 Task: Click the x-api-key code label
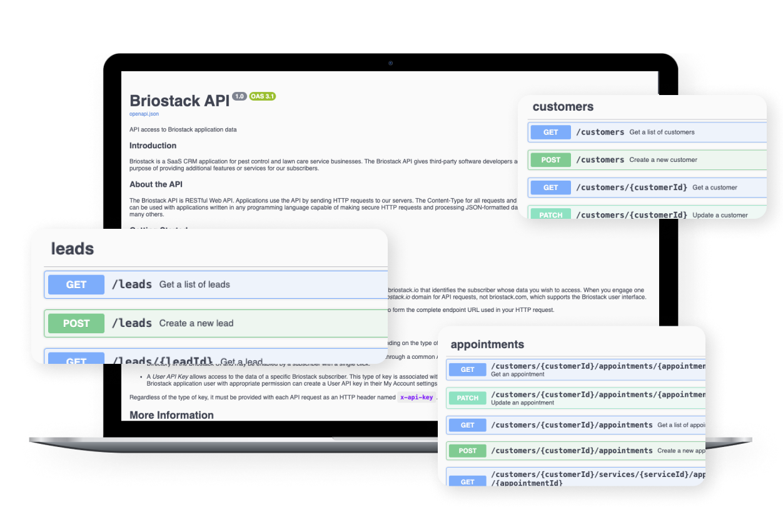coord(417,397)
